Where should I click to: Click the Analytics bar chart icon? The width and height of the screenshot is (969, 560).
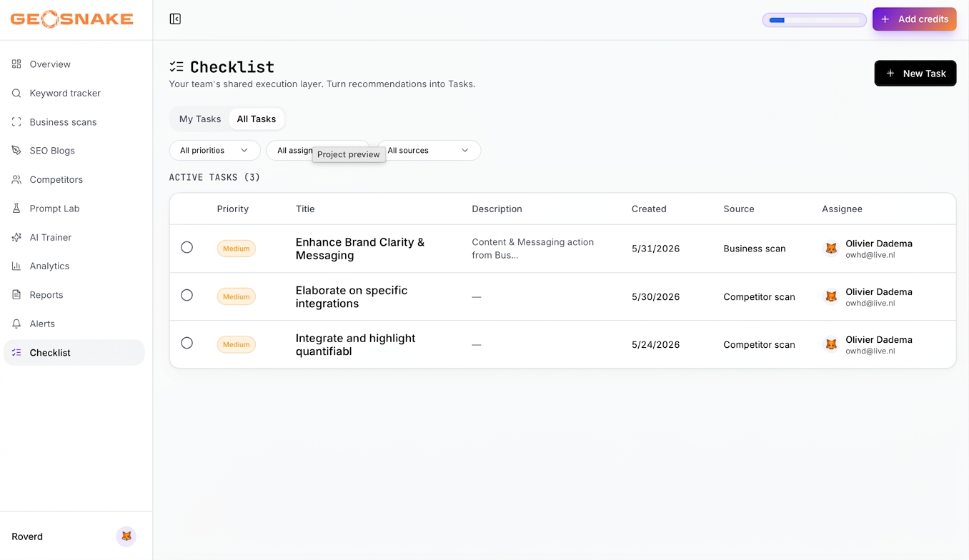16,266
